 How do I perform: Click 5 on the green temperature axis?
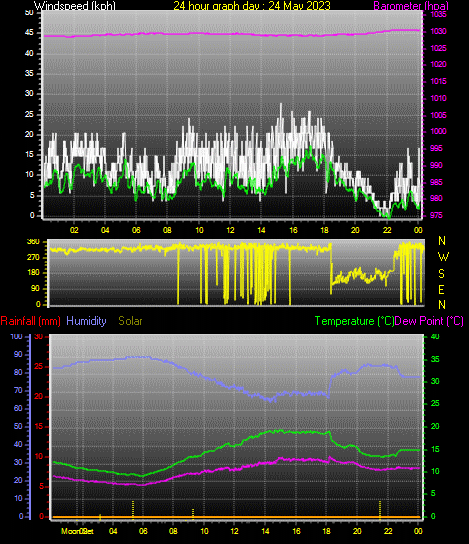point(433,493)
